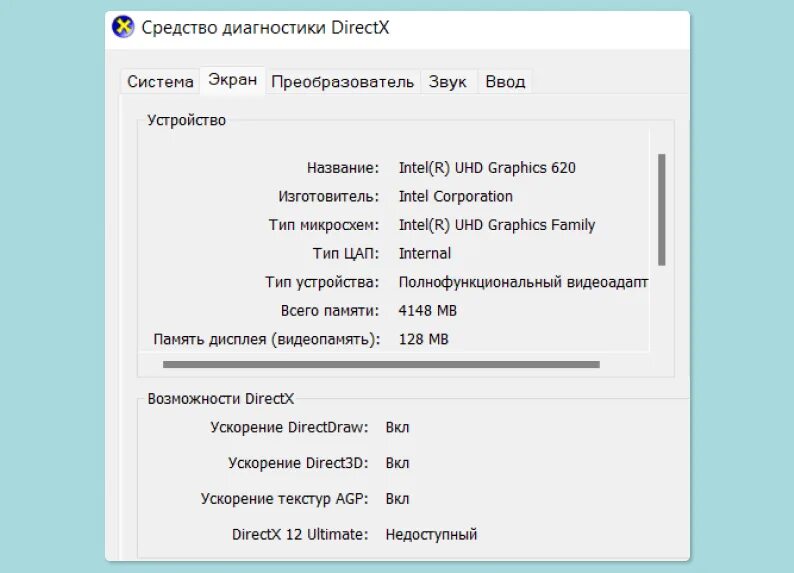Select the Экран tab

[232, 80]
